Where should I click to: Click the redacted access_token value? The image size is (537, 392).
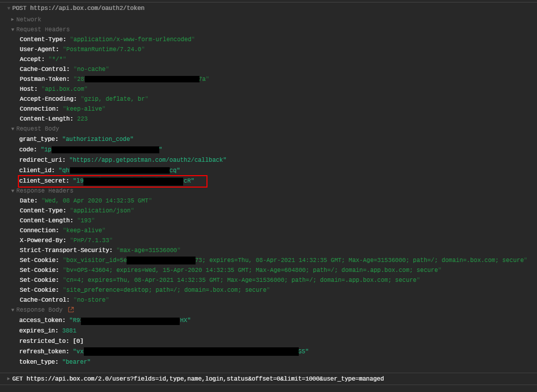(x=129, y=320)
